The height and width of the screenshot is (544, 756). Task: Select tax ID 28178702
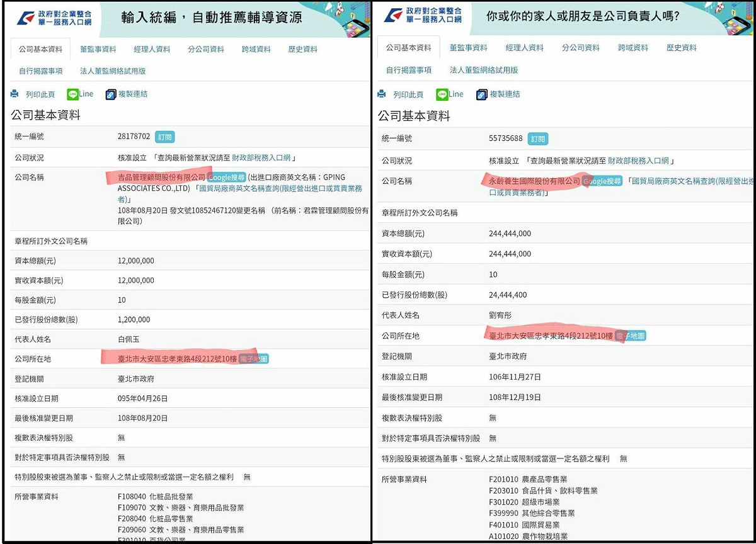click(134, 137)
